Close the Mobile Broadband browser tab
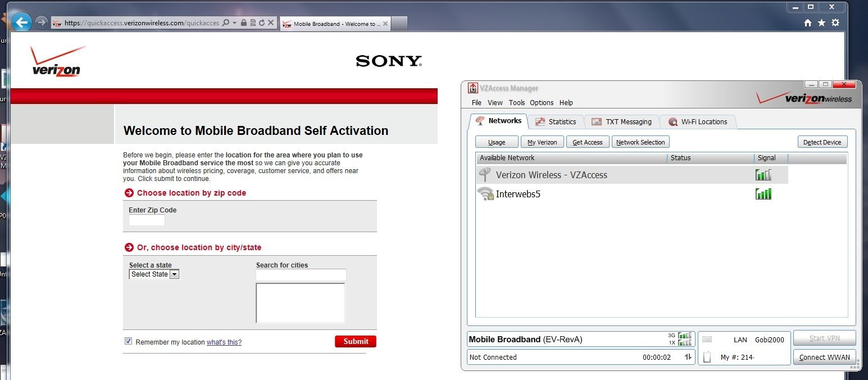 (x=385, y=24)
